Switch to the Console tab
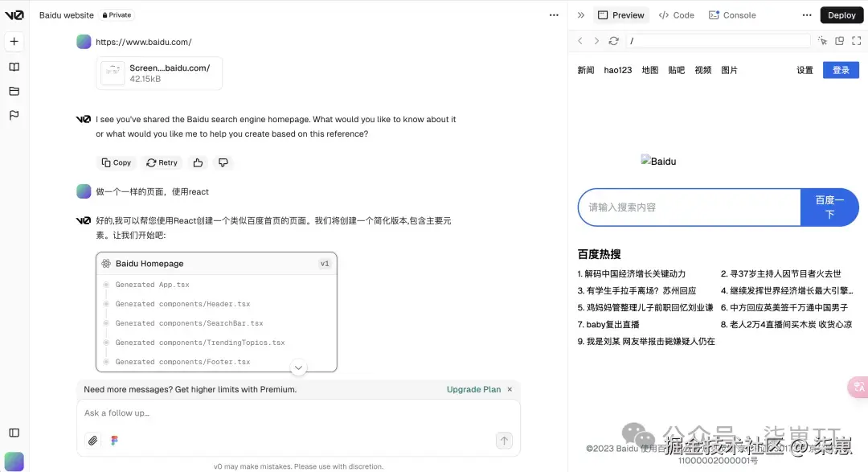 [732, 15]
